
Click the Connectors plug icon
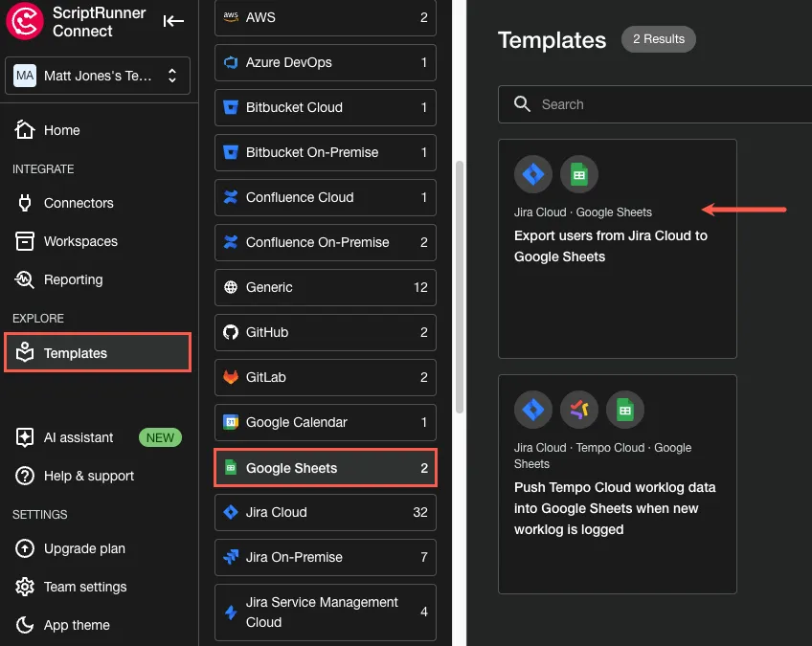(x=24, y=203)
